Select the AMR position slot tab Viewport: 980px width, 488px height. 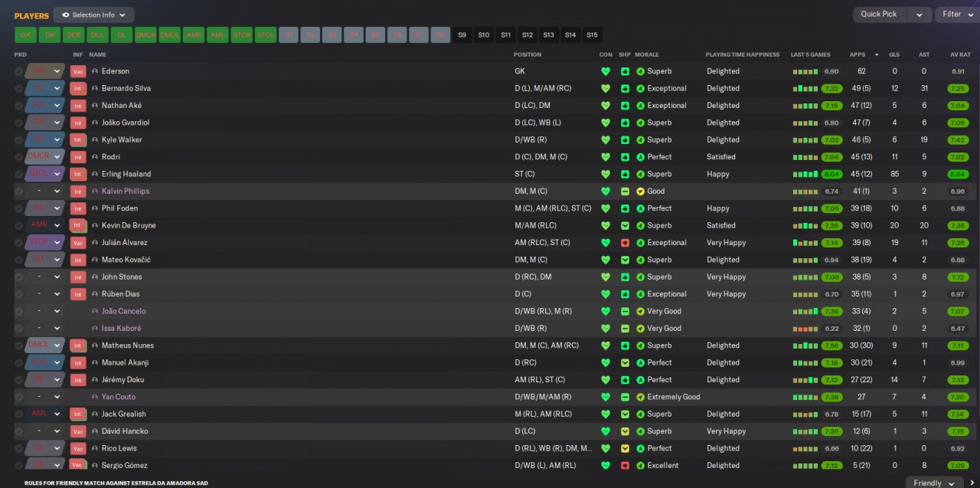194,35
